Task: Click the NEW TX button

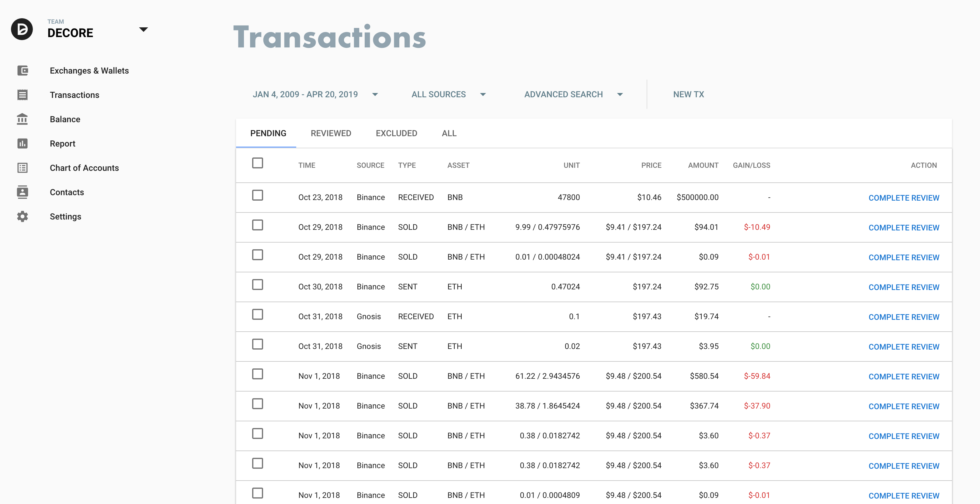Action: coord(688,94)
